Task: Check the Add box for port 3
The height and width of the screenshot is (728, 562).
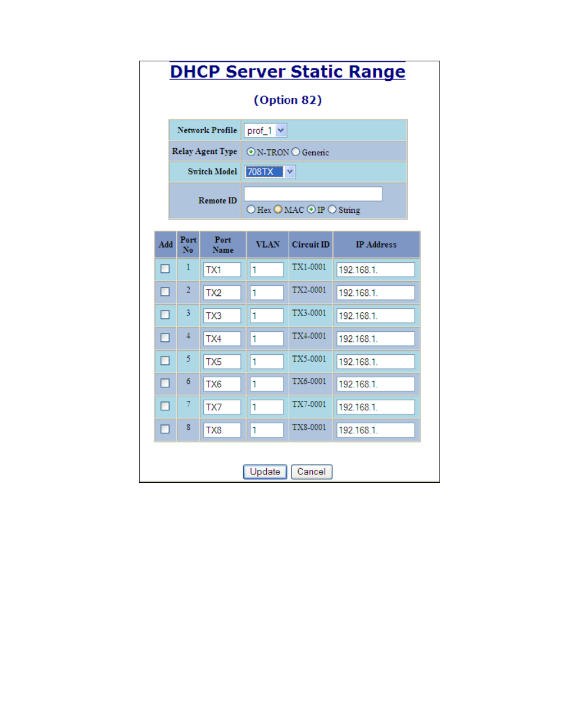Action: point(165,315)
